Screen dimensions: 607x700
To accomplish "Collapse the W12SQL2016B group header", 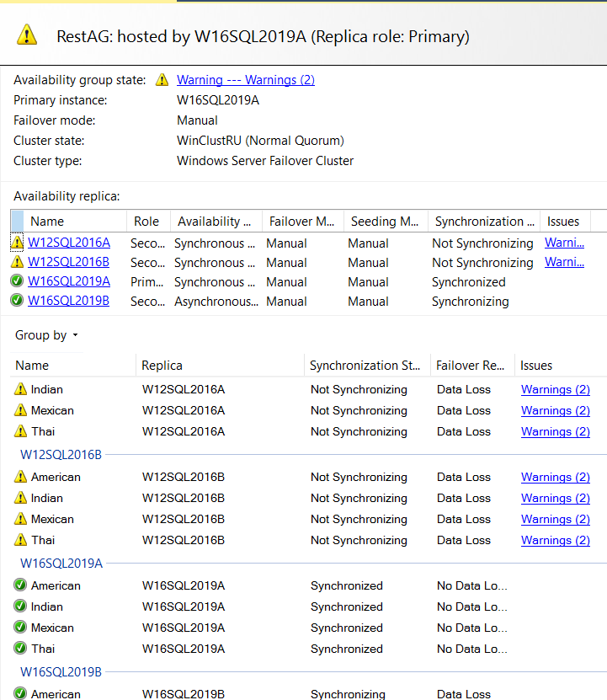I will click(61, 455).
